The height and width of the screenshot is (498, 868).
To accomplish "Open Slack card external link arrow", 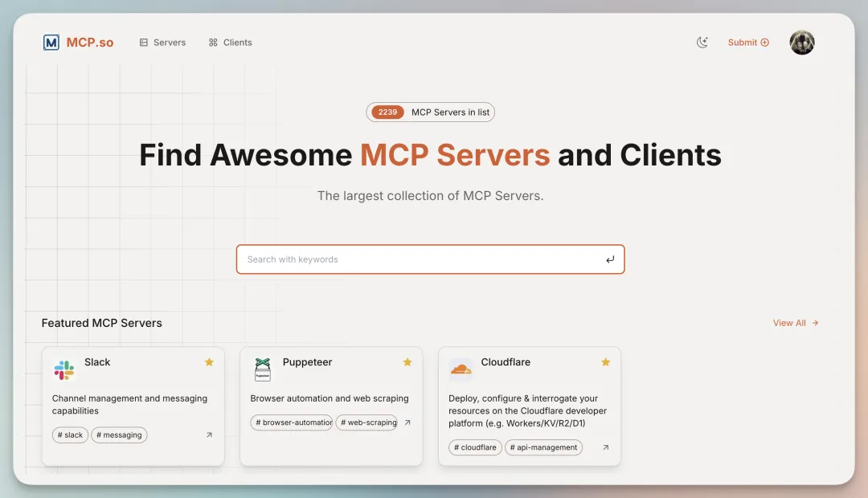I will pyautogui.click(x=209, y=435).
